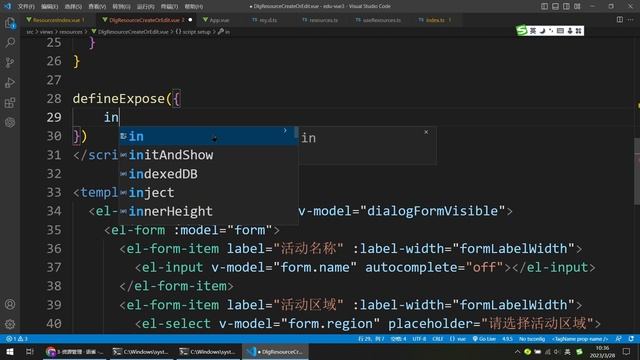Change encoding via UTF-8 status

(x=419, y=339)
